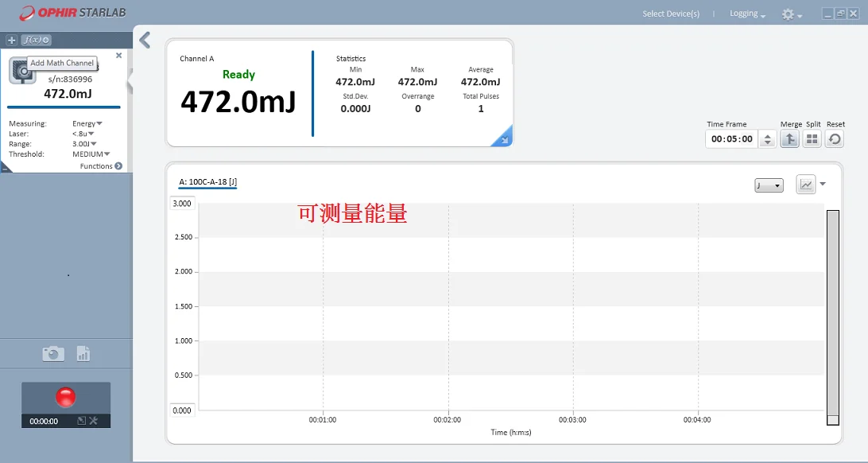
Task: Click the 3.000 y-axis maximum value
Action: pos(181,203)
